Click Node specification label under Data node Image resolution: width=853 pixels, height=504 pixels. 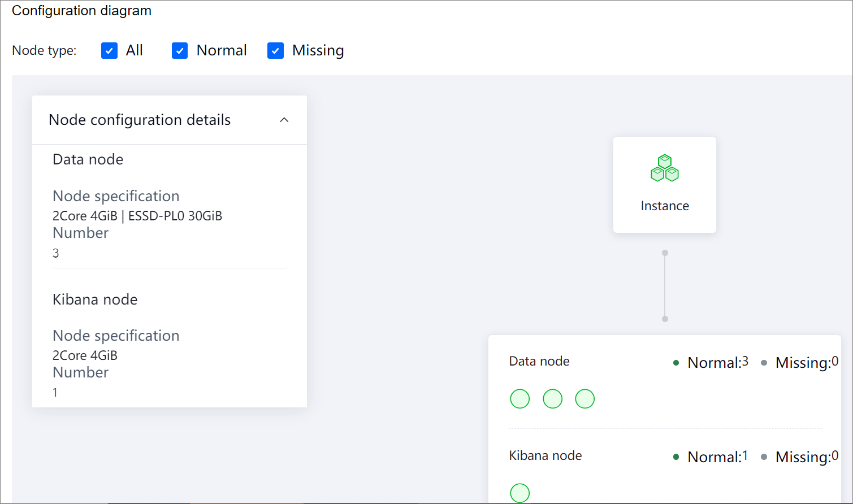pos(116,196)
